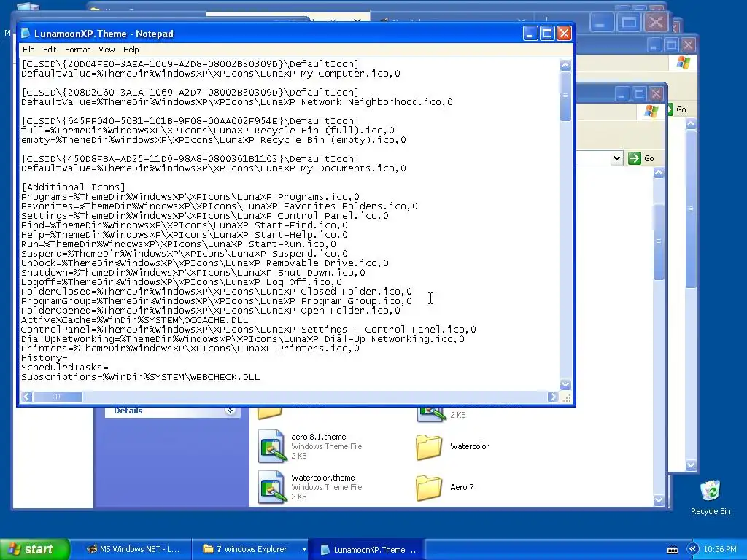The image size is (747, 560).
Task: Open the Format menu in Notepad
Action: click(77, 50)
